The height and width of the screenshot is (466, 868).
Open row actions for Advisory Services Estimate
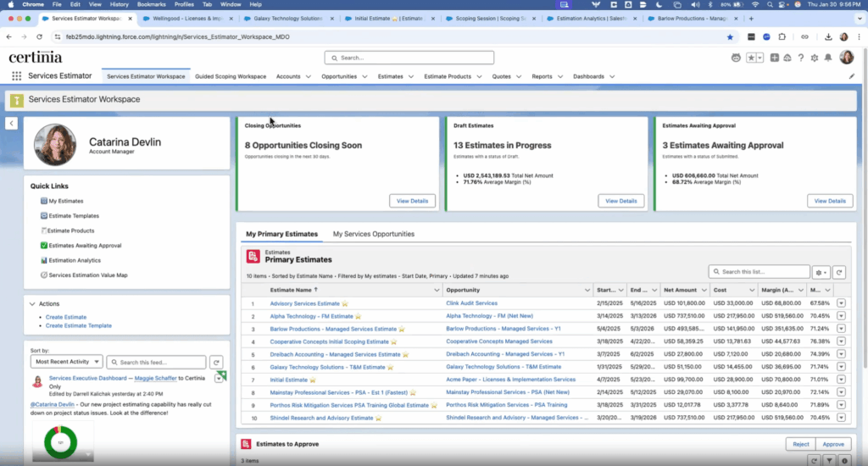pos(841,303)
